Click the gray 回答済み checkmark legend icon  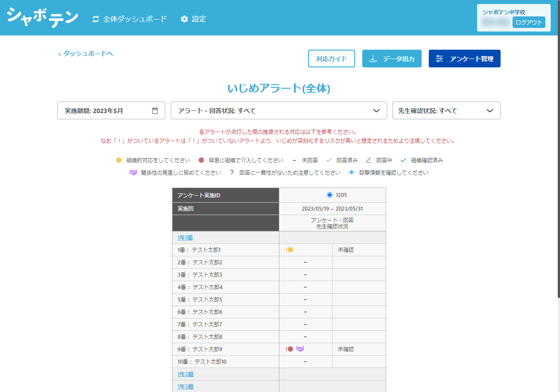tap(329, 160)
